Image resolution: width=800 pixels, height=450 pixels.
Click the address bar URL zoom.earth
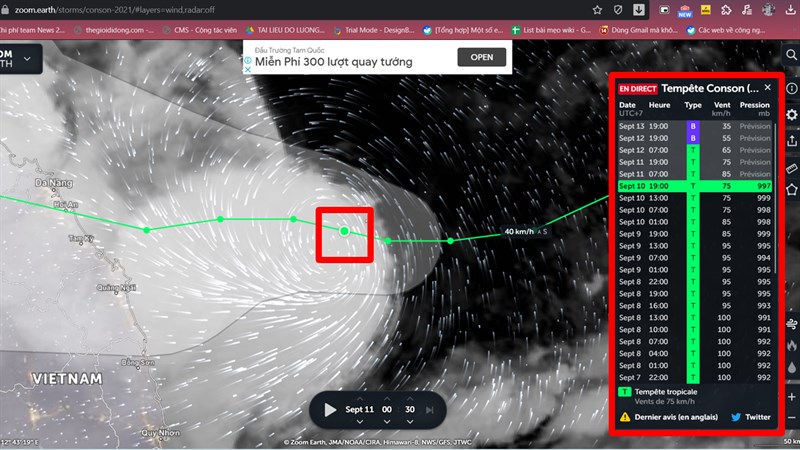click(114, 10)
